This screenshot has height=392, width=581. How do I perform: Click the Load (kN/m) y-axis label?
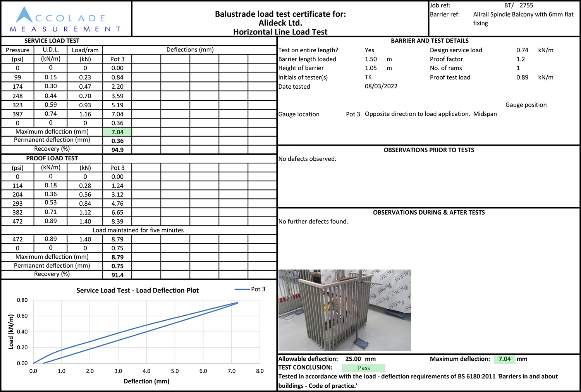[x=11, y=332]
